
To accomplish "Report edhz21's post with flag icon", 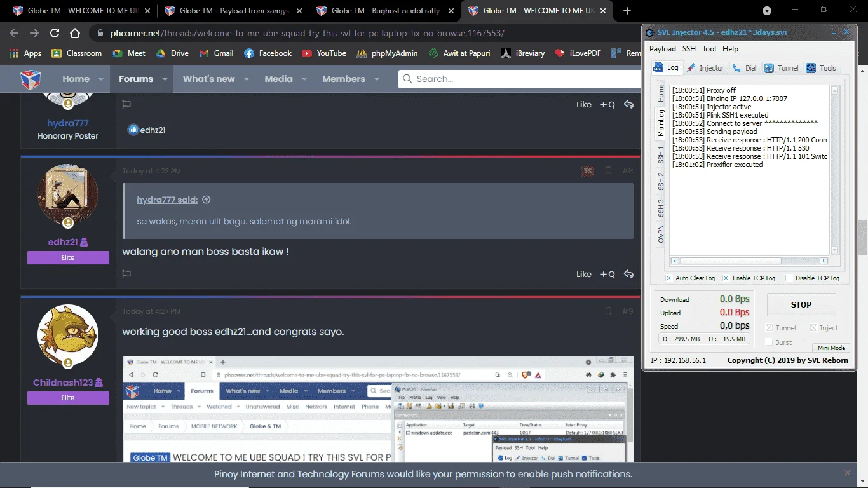I will [x=126, y=274].
